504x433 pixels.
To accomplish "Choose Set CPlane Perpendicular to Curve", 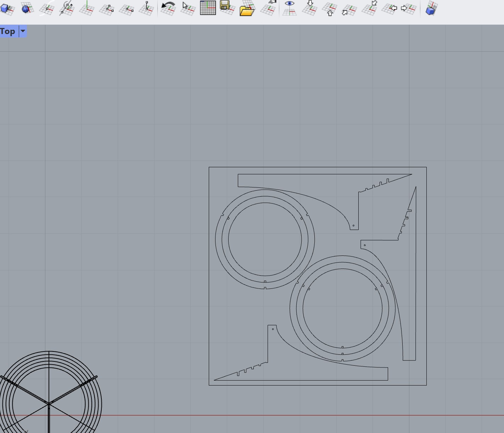I will tap(47, 8).
